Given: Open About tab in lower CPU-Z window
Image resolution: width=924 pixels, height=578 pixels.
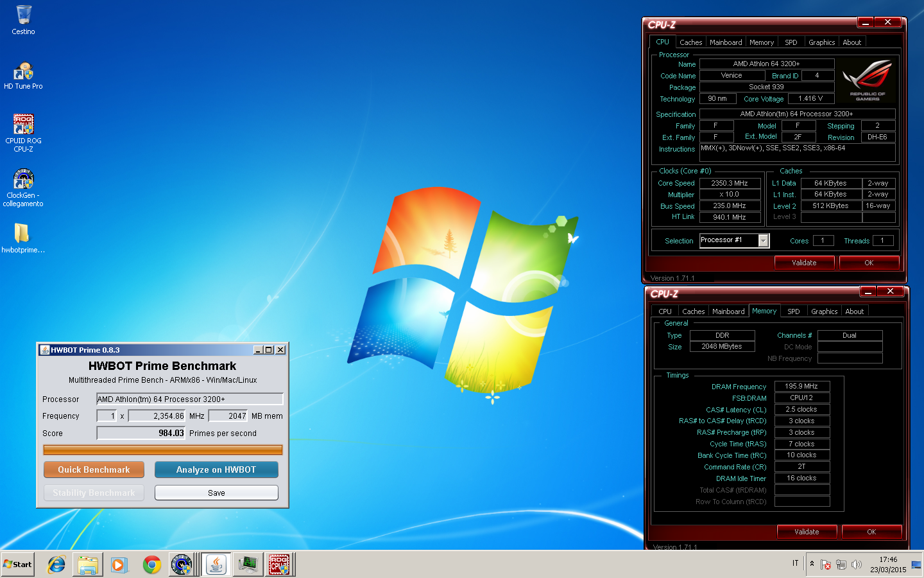Looking at the screenshot, I should click(855, 311).
